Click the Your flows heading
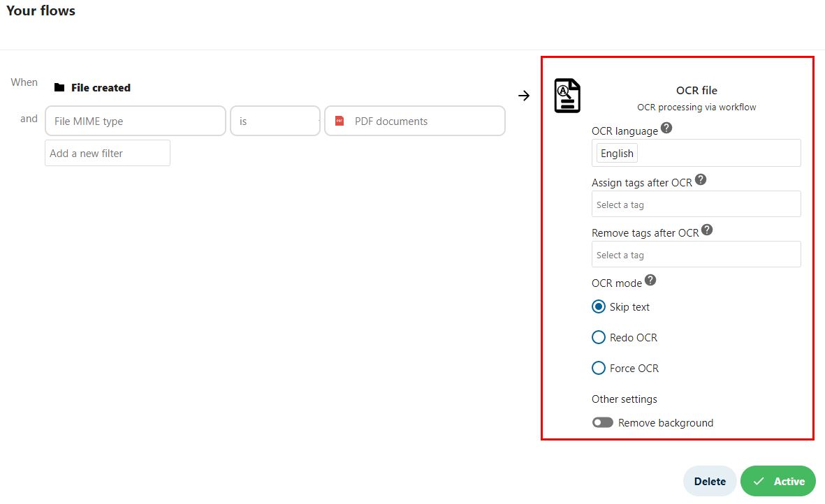 41,10
